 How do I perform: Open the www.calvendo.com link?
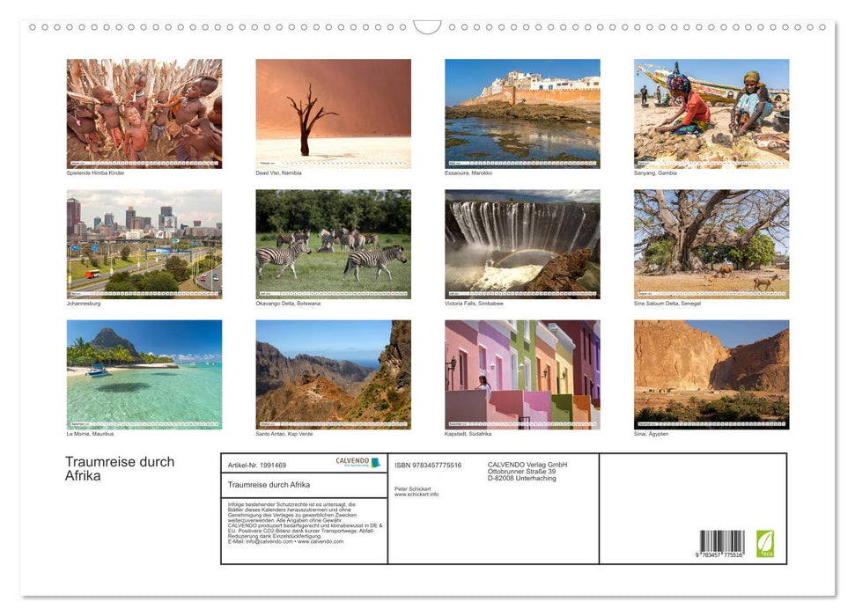[x=321, y=544]
